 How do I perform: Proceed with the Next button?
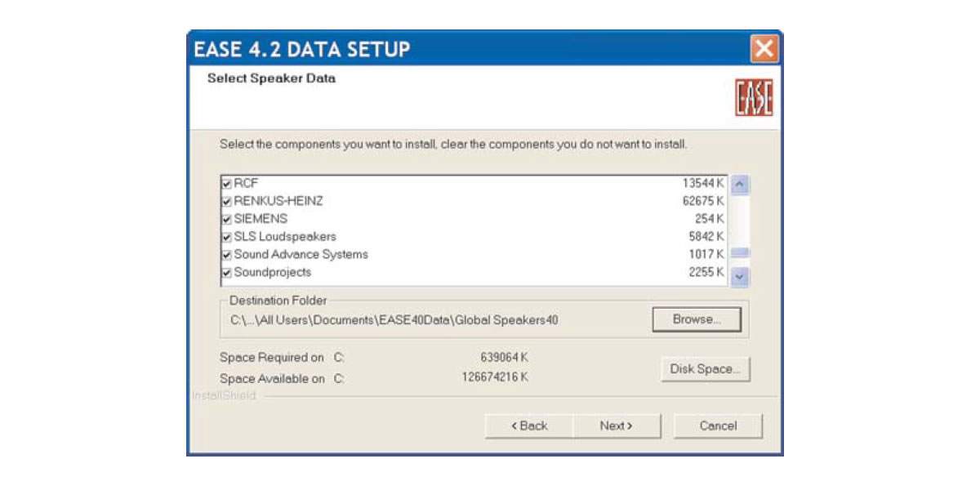(x=617, y=425)
